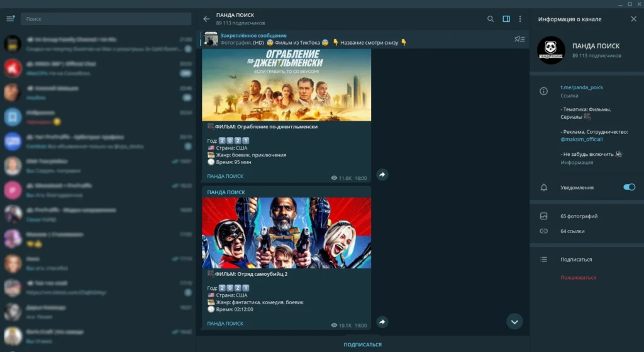Open the @maksim_officiall contact link
The image size is (644, 352).
tap(581, 139)
